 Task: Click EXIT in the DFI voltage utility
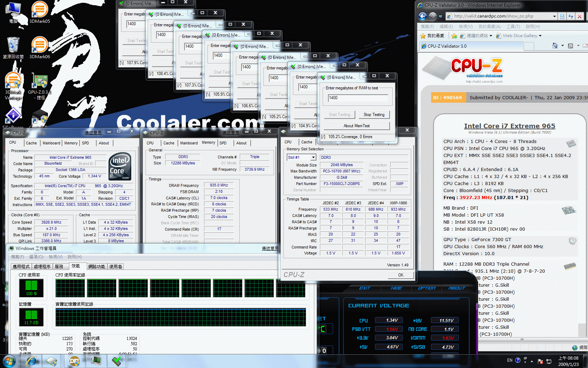[364, 288]
